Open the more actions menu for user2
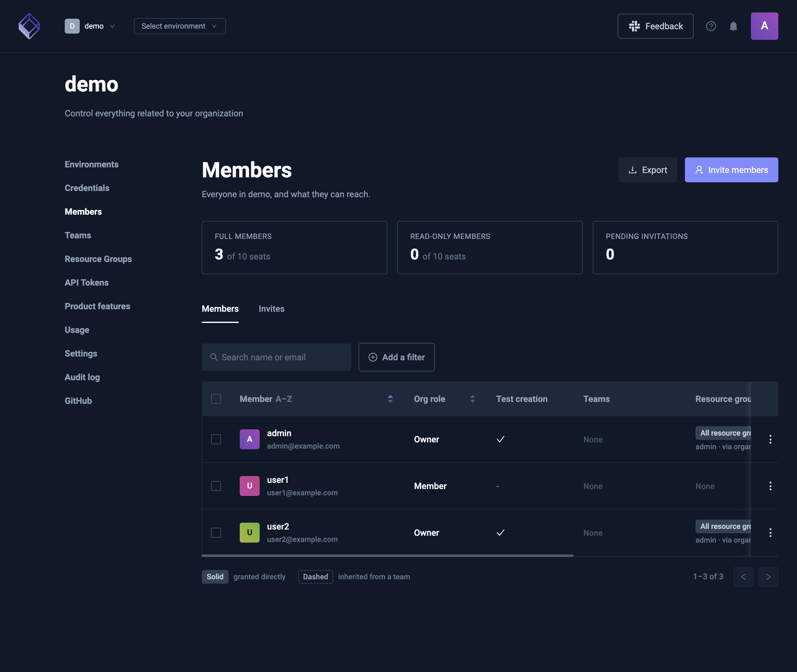Screen dimensions: 797x672 click(770, 533)
